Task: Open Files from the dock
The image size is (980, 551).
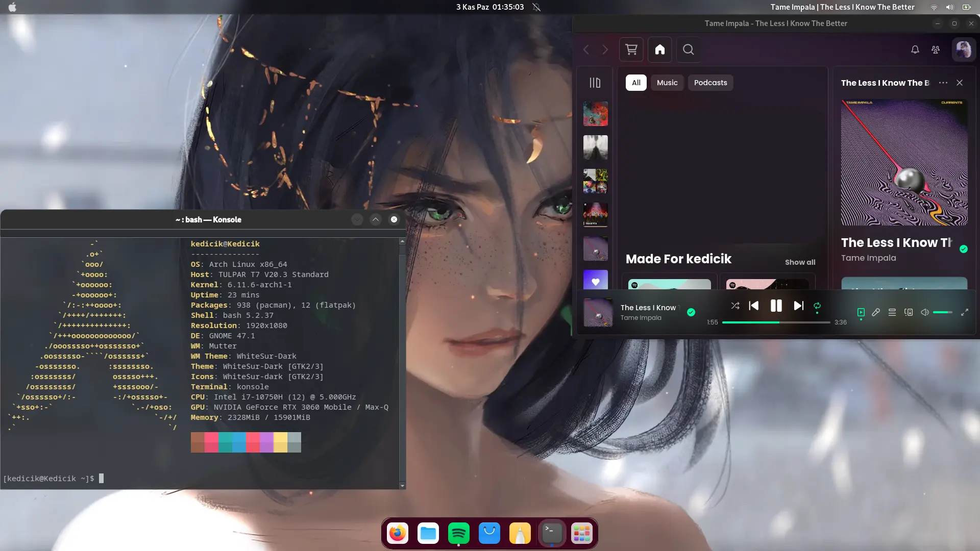Action: pos(428,534)
